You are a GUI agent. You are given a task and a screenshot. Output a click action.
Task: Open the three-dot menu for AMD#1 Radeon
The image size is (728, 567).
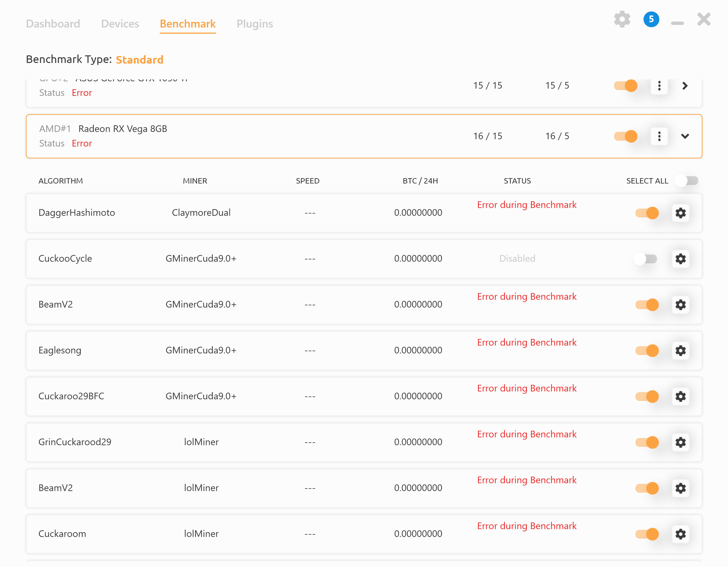point(659,136)
